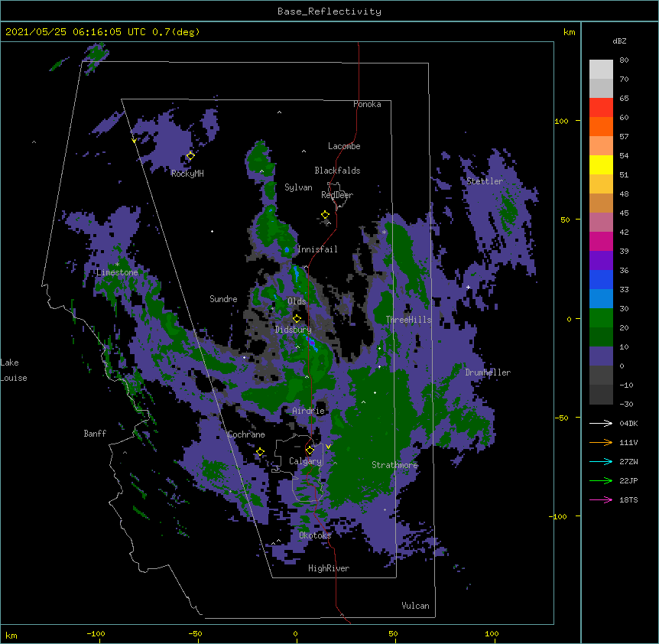Click the Okotoks city label
This screenshot has width=659, height=644.
(315, 535)
